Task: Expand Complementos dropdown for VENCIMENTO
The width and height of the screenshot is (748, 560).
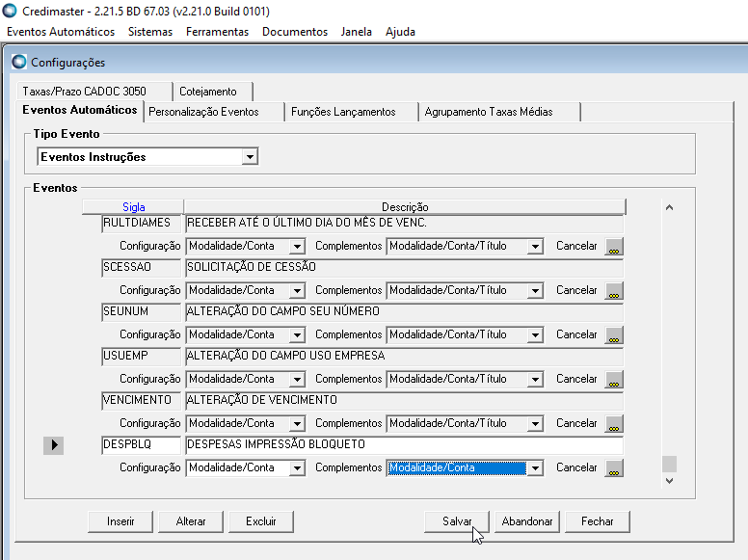Action: click(x=535, y=423)
